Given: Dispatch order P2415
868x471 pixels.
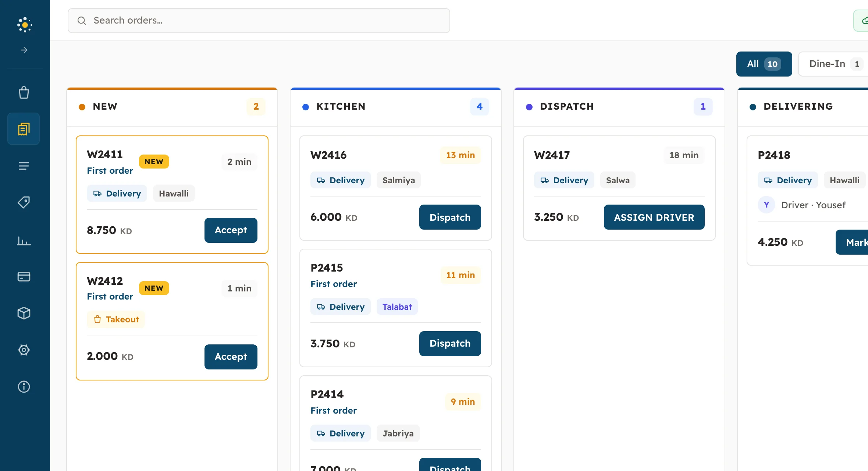Looking at the screenshot, I should point(450,344).
